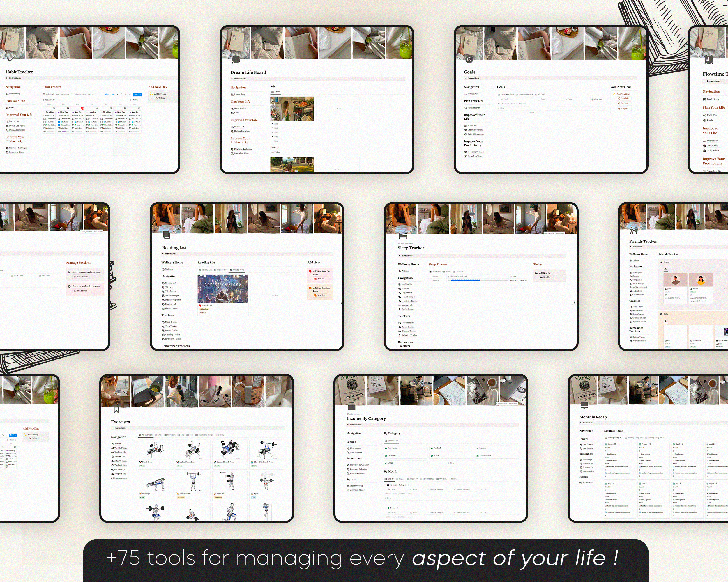Click the search icon in Habit Tracker toolbar
728x582 pixels.
121,95
